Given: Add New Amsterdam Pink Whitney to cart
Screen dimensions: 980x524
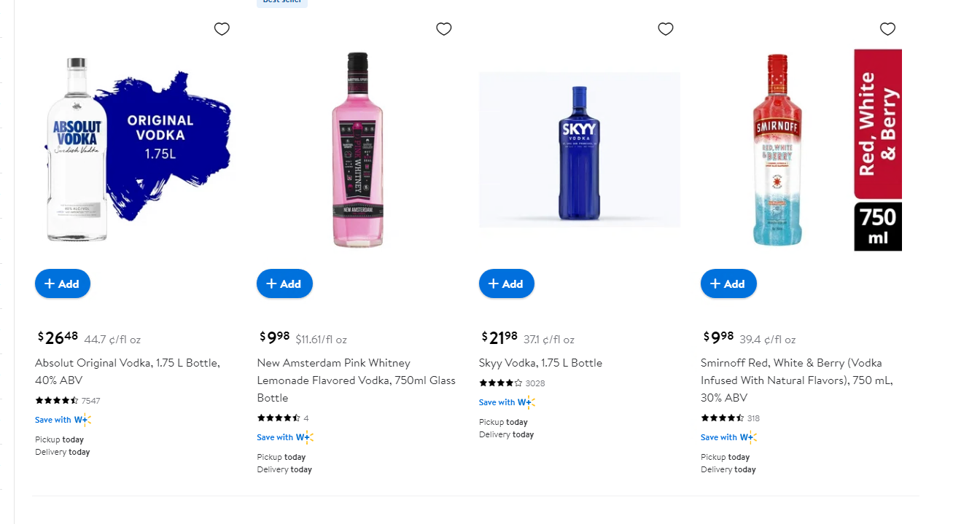Looking at the screenshot, I should [284, 283].
